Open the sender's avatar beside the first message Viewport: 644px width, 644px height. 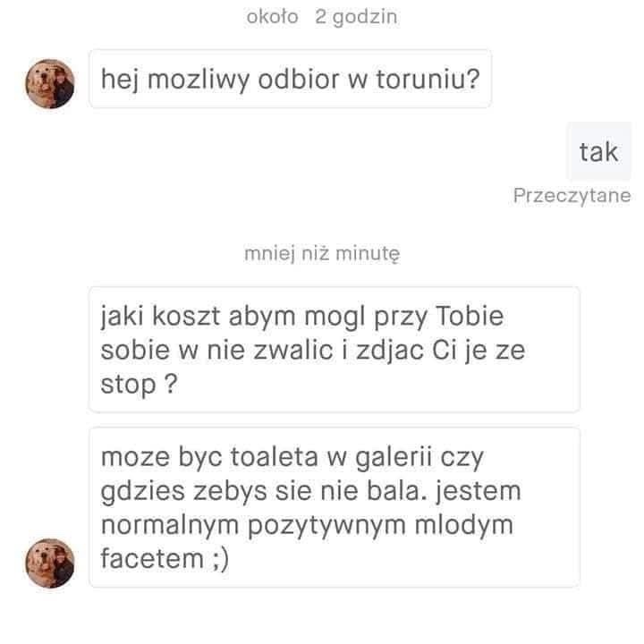(50, 84)
